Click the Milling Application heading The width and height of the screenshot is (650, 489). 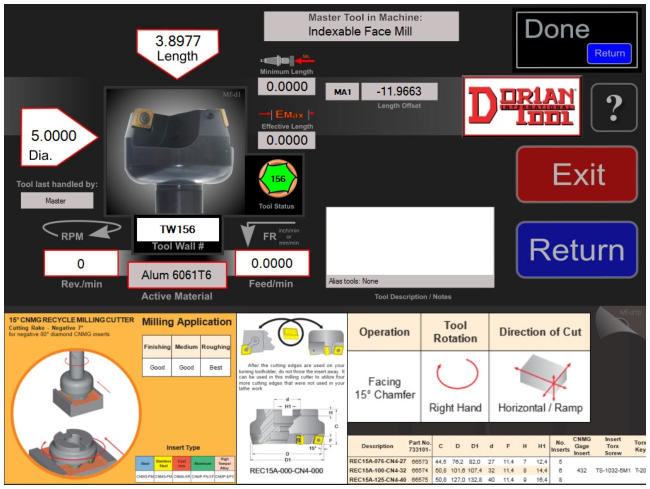point(187,322)
